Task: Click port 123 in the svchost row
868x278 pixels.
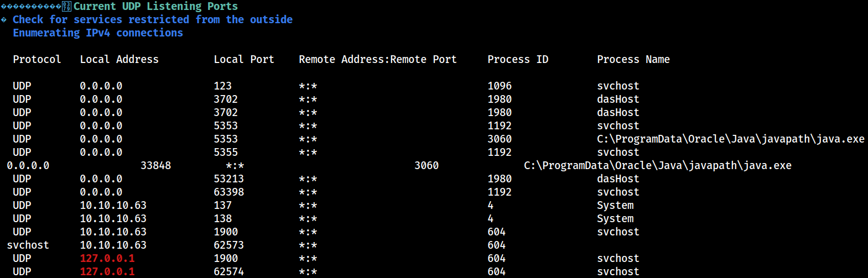Action: click(223, 86)
